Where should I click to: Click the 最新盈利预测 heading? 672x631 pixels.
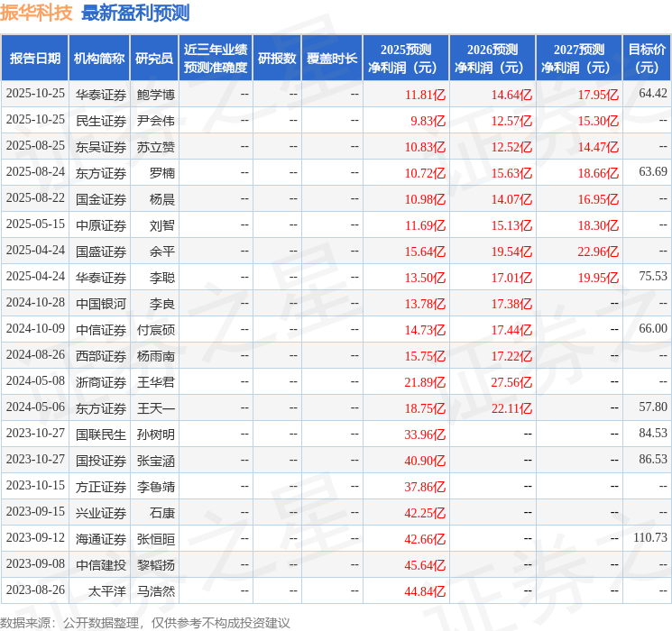(135, 13)
